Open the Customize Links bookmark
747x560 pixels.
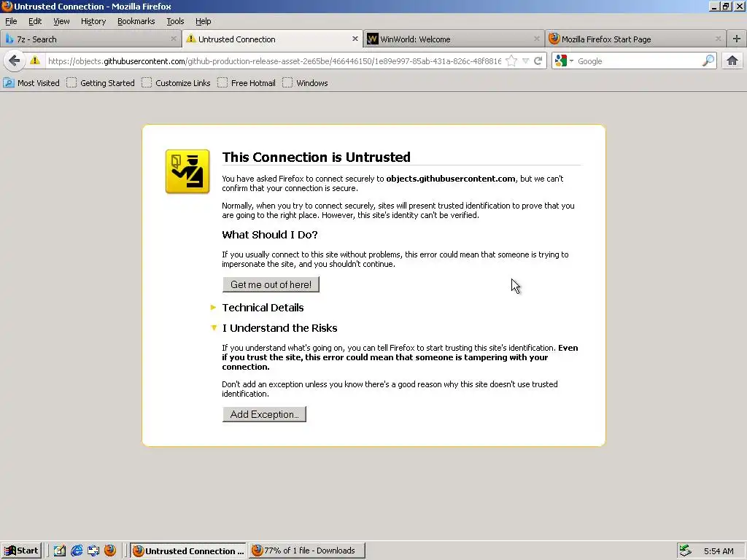176,83
